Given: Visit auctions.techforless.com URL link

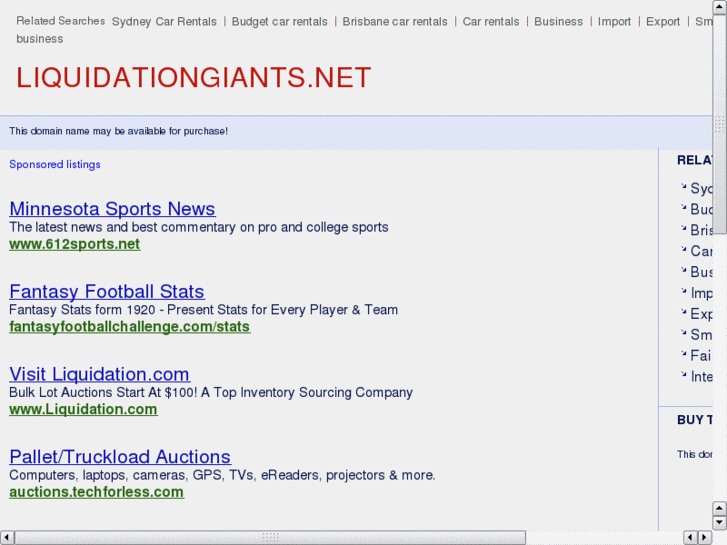Looking at the screenshot, I should [x=96, y=492].
